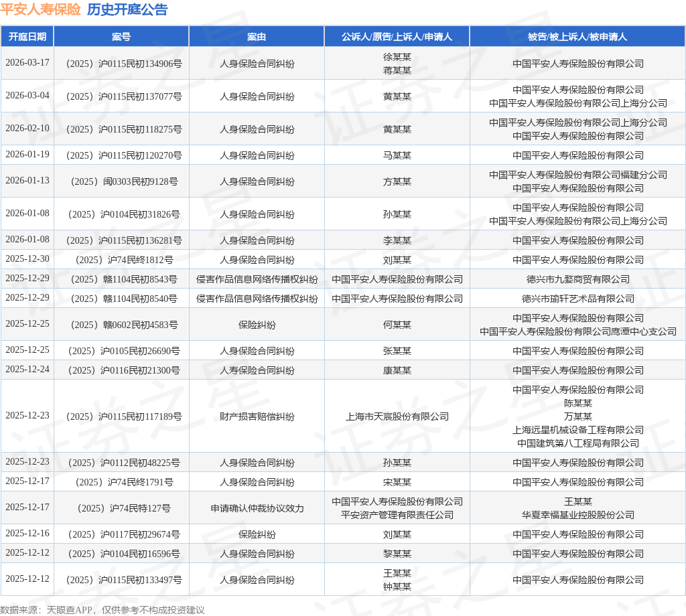Viewport: 686px width, 616px height.
Task: Select case number (2025)沪74民特127号
Action: coord(124,508)
